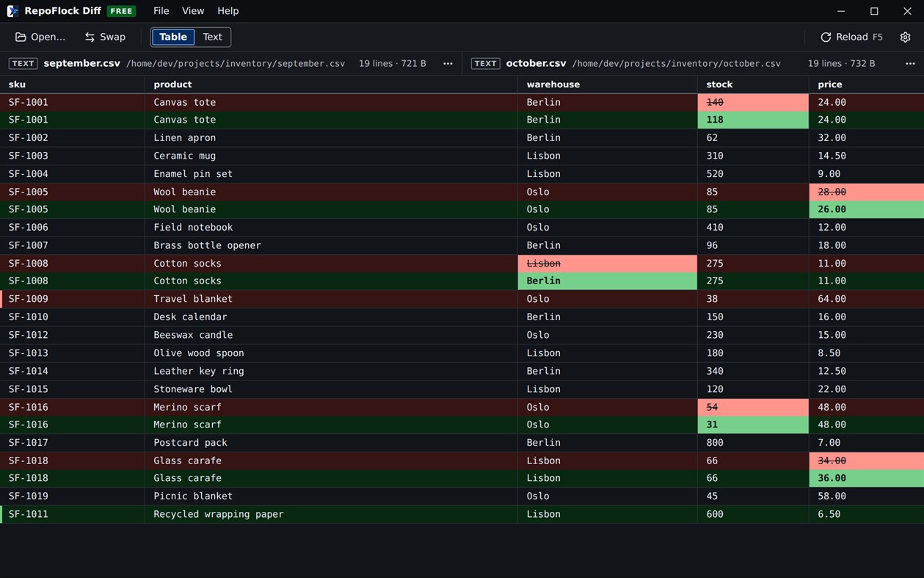The image size is (924, 578).
Task: Open the settings gear icon
Action: coord(905,37)
